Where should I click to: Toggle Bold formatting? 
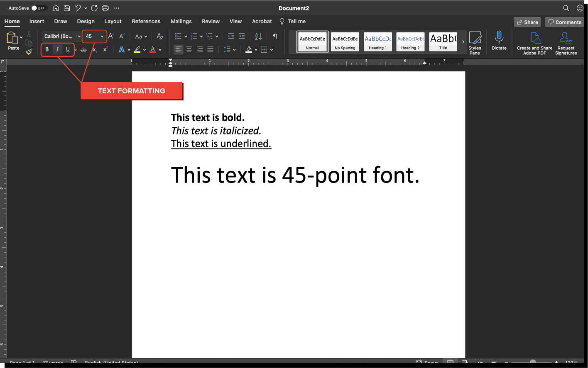pos(47,50)
